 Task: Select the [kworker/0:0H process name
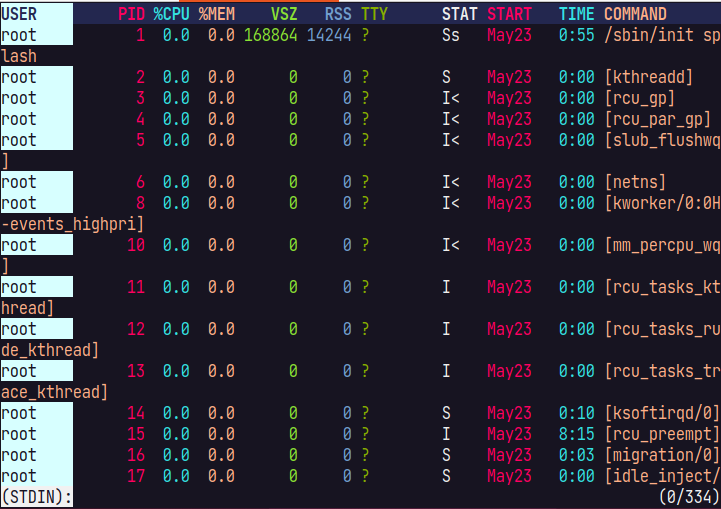(x=663, y=203)
